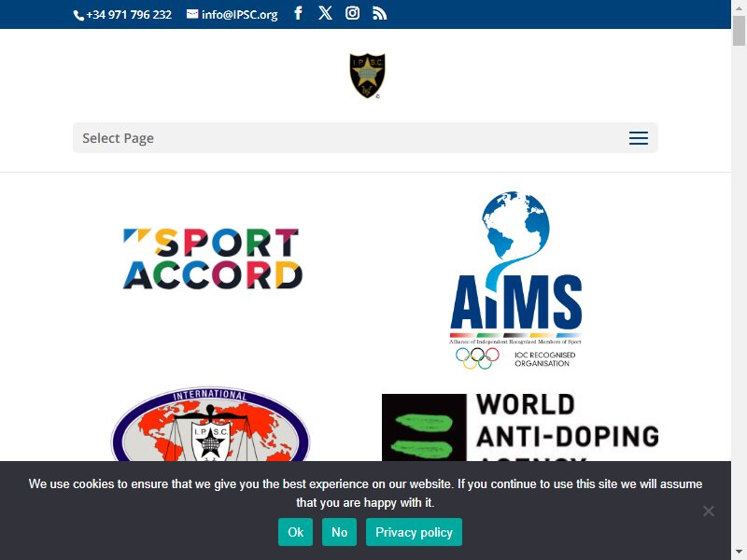747x560 pixels.
Task: Open the Sport Accord logo
Action: [x=213, y=259]
